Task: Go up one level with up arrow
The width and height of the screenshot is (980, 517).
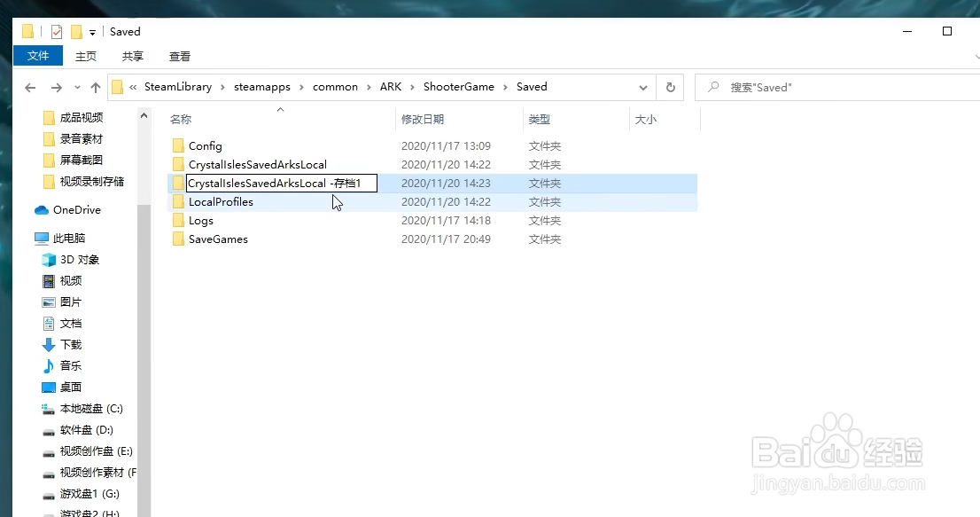Action: click(x=96, y=88)
